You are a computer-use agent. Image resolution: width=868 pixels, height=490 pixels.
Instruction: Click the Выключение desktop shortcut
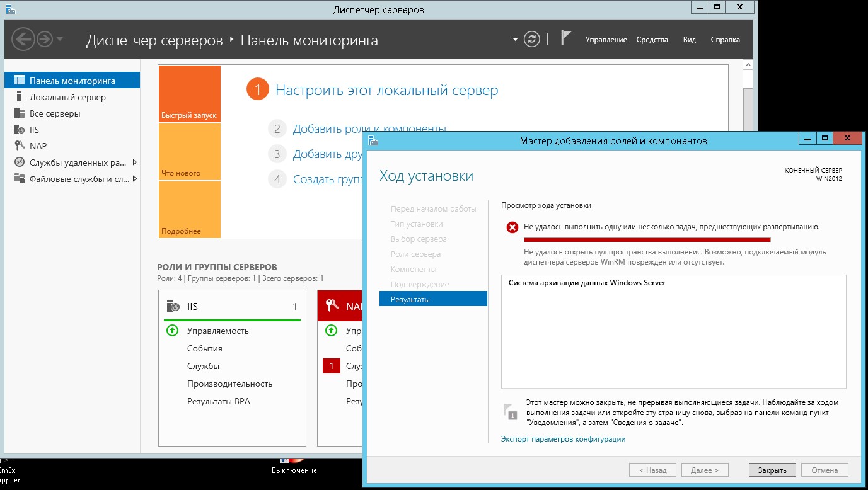coord(294,466)
